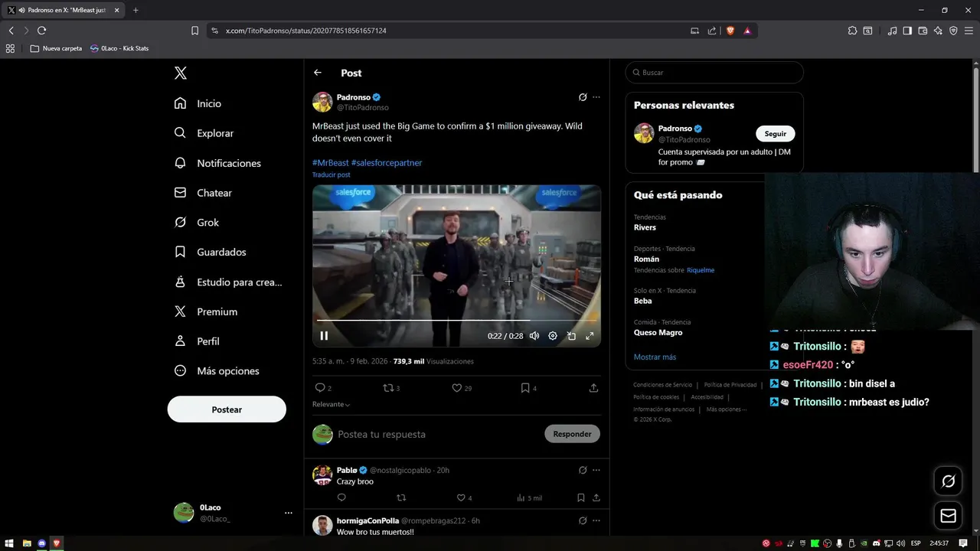
Task: Open Windows Start menu
Action: click(x=9, y=543)
